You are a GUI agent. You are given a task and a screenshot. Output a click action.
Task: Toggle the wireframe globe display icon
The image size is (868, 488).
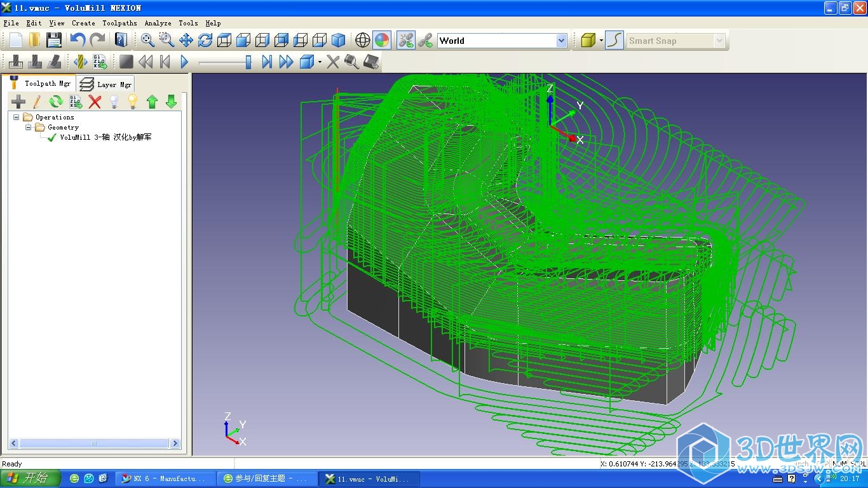[362, 40]
